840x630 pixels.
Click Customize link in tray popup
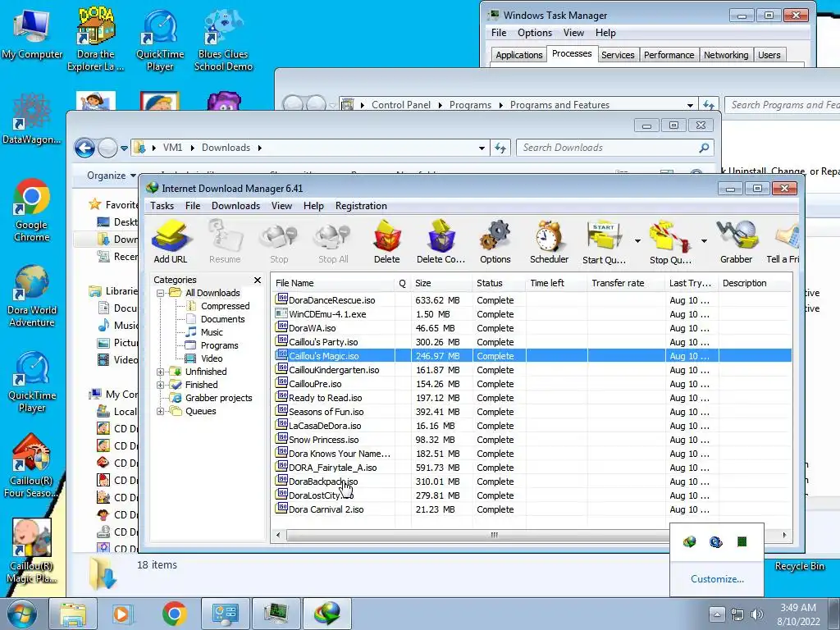pos(717,578)
